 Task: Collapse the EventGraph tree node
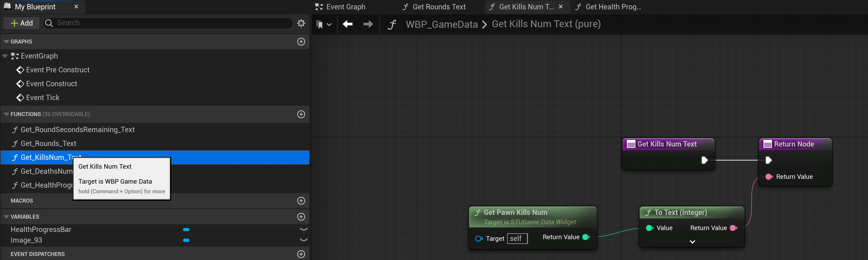click(5, 56)
